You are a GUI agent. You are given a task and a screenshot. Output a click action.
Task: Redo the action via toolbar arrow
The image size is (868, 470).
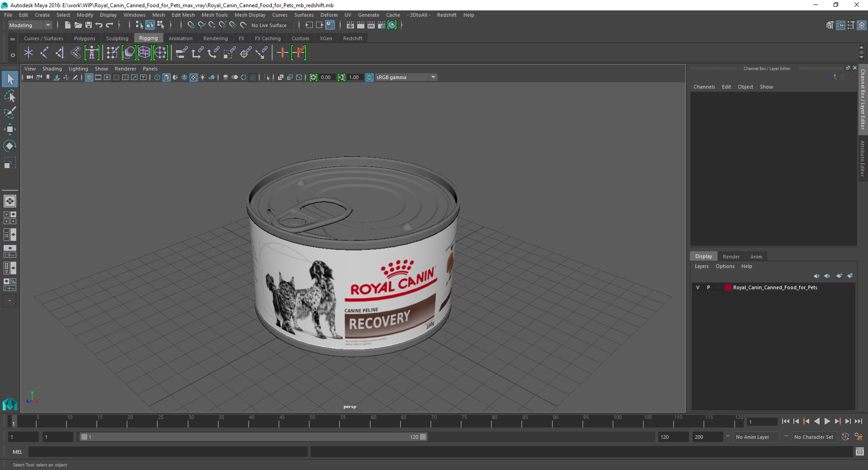click(109, 25)
